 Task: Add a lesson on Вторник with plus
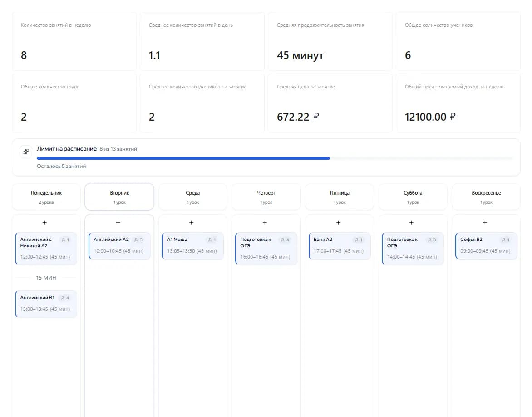(x=118, y=223)
